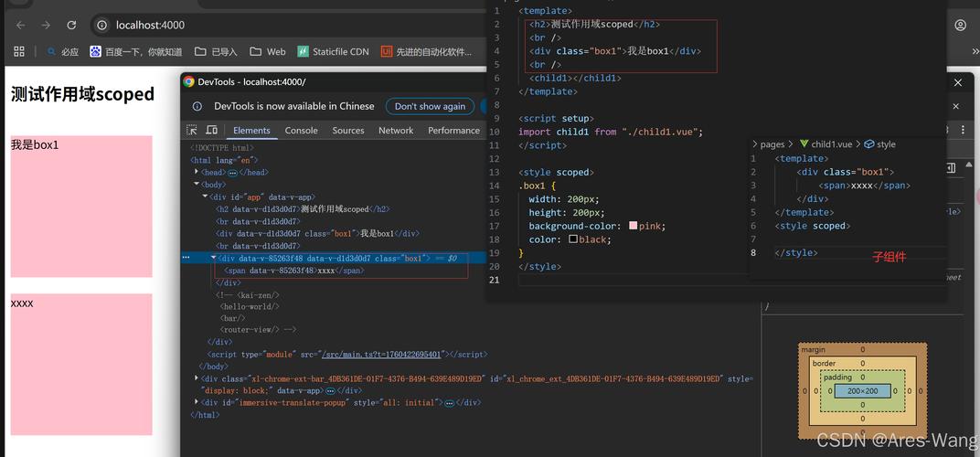Open the Network tab
Image resolution: width=980 pixels, height=457 pixels.
click(396, 130)
